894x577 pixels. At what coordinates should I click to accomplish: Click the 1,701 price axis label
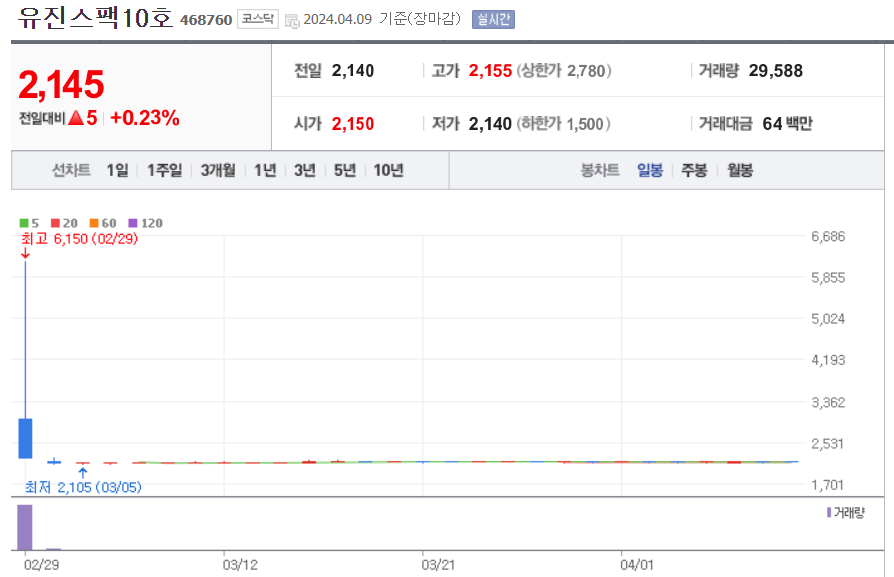click(x=827, y=485)
